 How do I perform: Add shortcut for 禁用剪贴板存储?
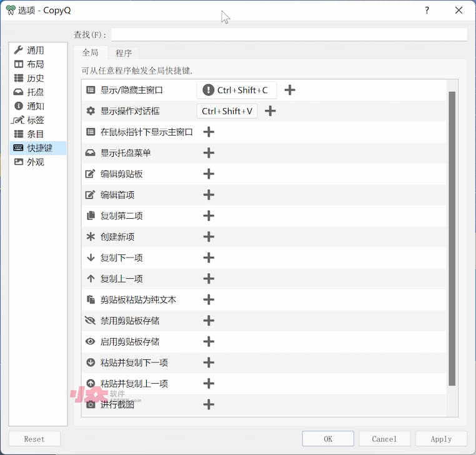coord(209,321)
